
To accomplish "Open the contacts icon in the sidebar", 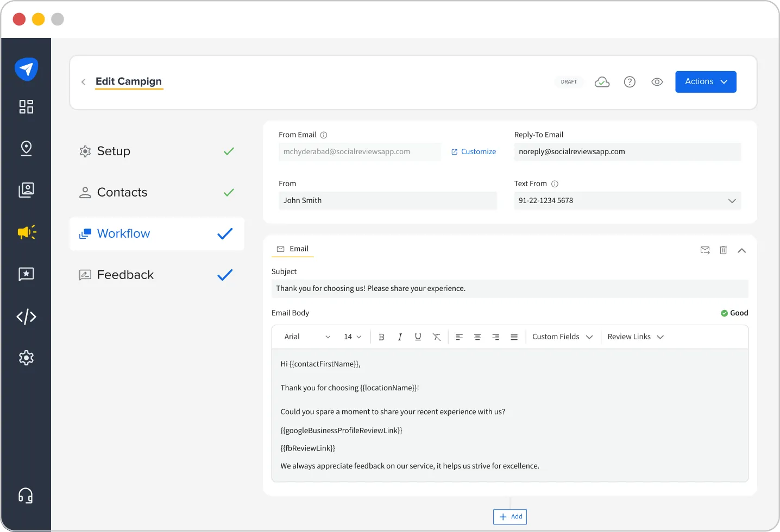I will tap(26, 190).
